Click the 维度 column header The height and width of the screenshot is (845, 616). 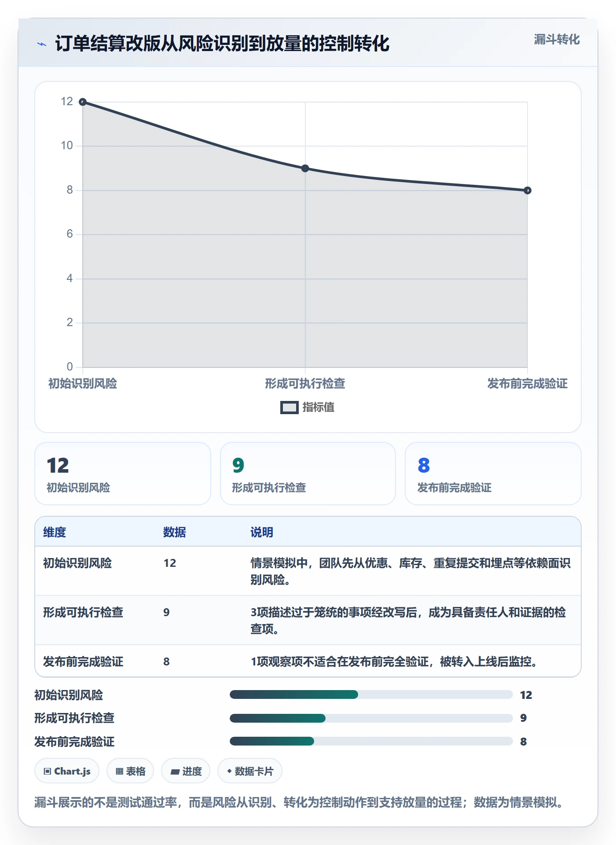tap(55, 532)
